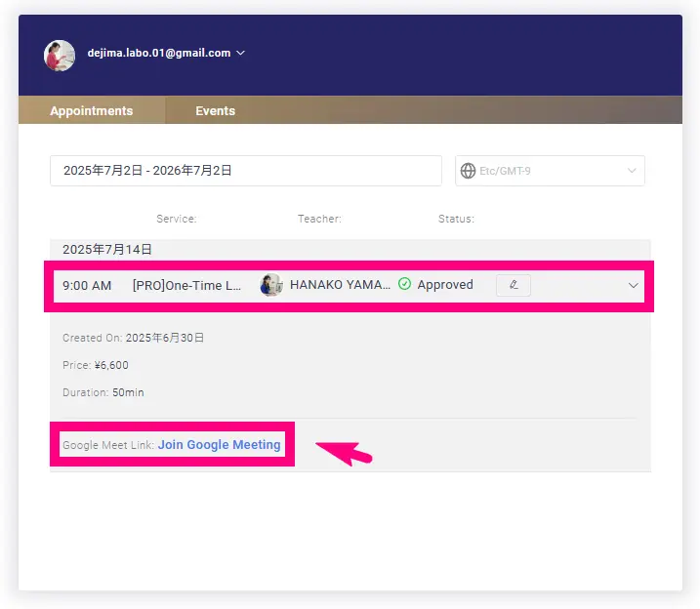Open the Status filter
Image resolution: width=700 pixels, height=609 pixels.
coord(456,219)
